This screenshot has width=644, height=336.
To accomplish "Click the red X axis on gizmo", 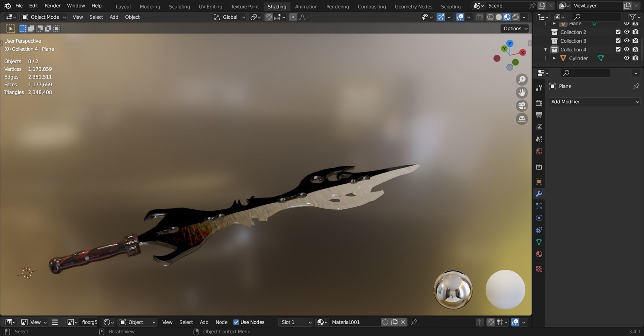I will click(x=522, y=53).
